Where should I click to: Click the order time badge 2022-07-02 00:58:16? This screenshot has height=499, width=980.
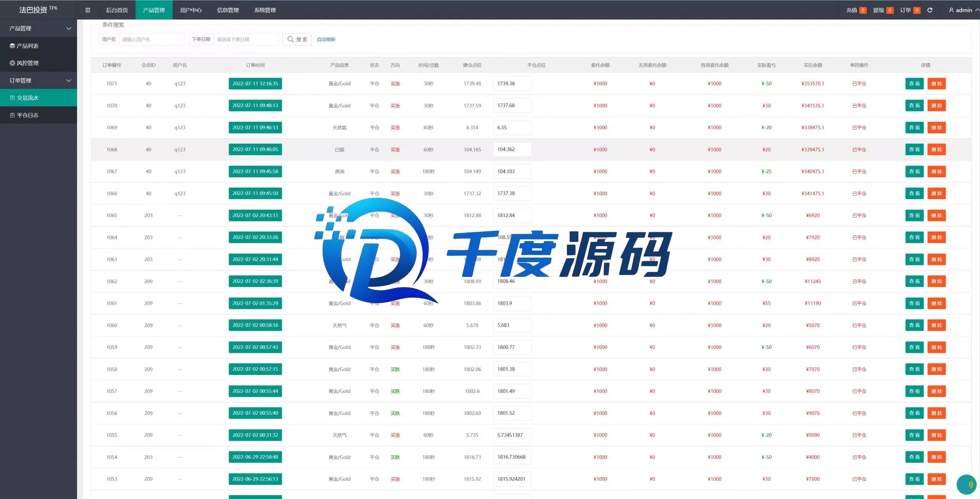click(x=255, y=325)
